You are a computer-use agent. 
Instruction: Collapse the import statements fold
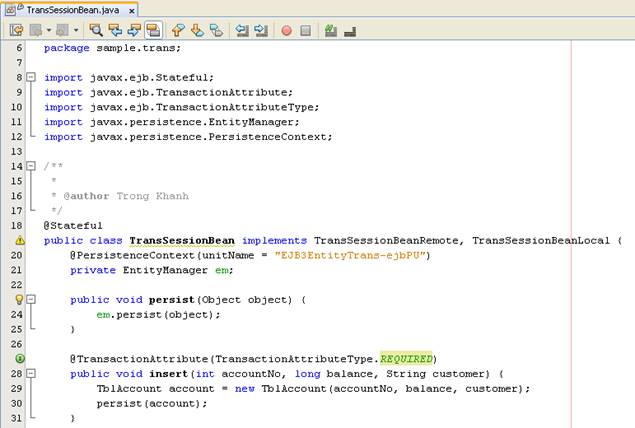click(31, 77)
